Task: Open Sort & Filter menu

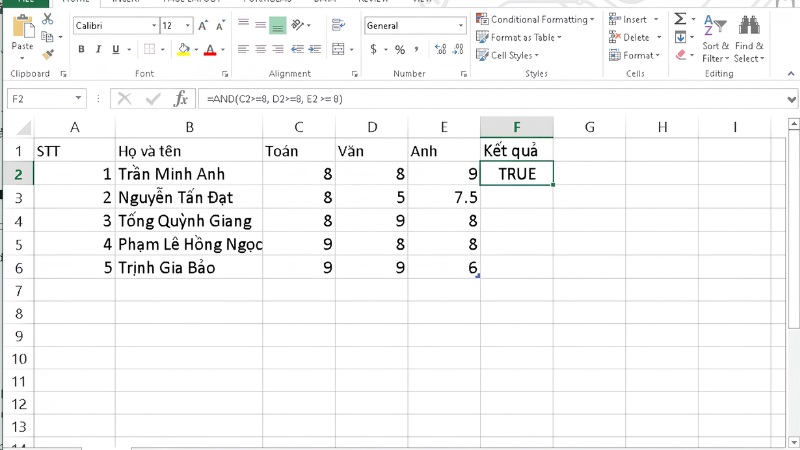Action: 715,39
